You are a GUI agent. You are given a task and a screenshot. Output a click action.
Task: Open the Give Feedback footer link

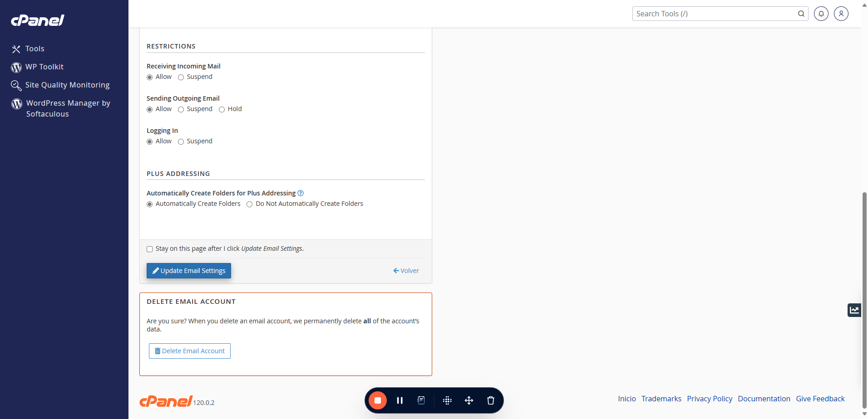[x=820, y=399]
